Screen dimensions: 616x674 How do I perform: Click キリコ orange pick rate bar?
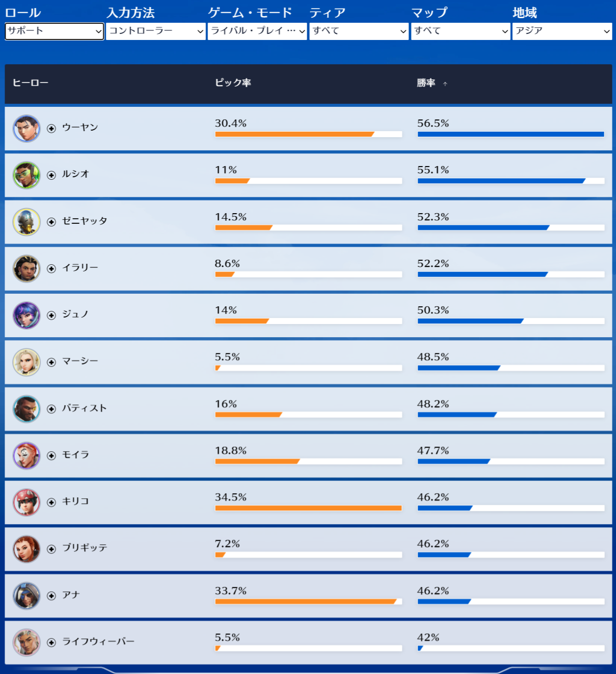coord(308,508)
